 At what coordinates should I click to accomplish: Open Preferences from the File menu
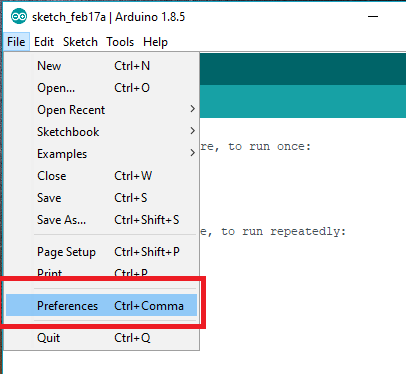[x=101, y=305]
